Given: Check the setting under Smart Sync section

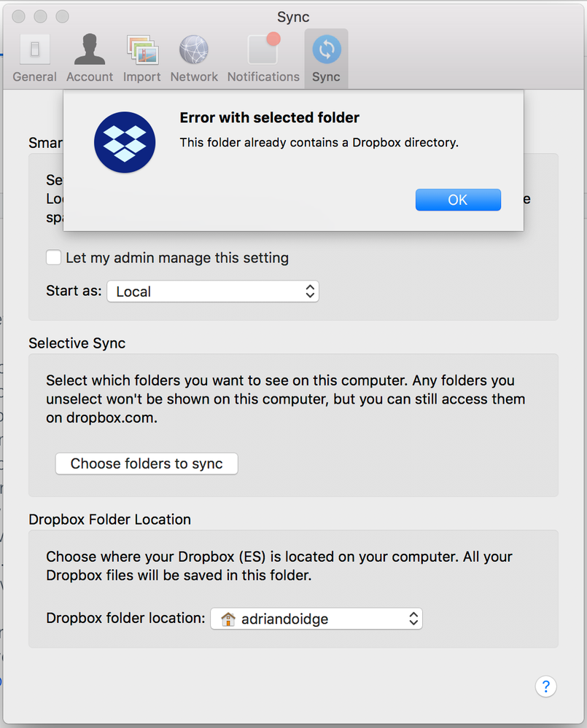Looking at the screenshot, I should (x=53, y=257).
